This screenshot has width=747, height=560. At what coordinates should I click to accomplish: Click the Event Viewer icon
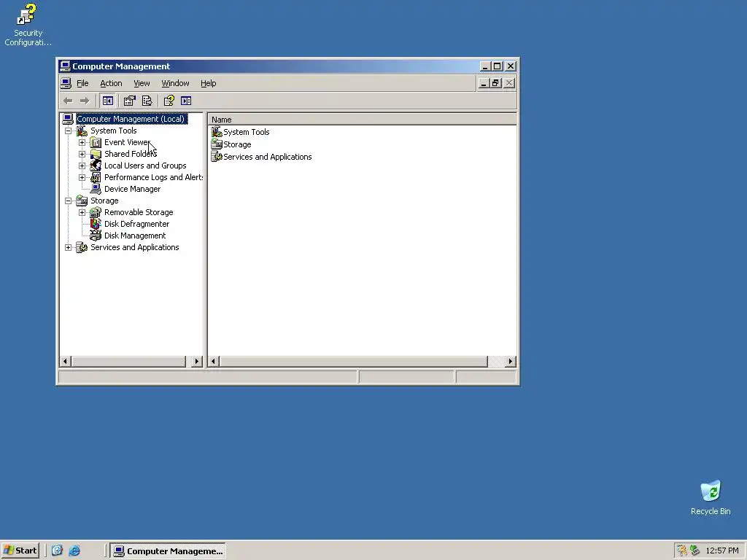(x=96, y=142)
